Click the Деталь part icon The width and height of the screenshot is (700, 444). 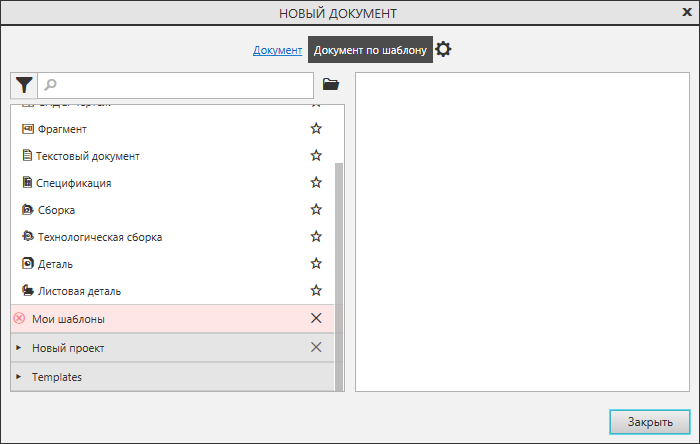coord(28,264)
